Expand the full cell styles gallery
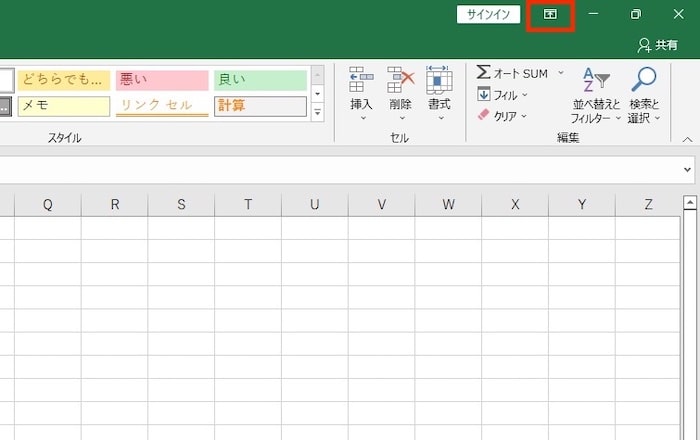This screenshot has width=700, height=440. pyautogui.click(x=317, y=112)
